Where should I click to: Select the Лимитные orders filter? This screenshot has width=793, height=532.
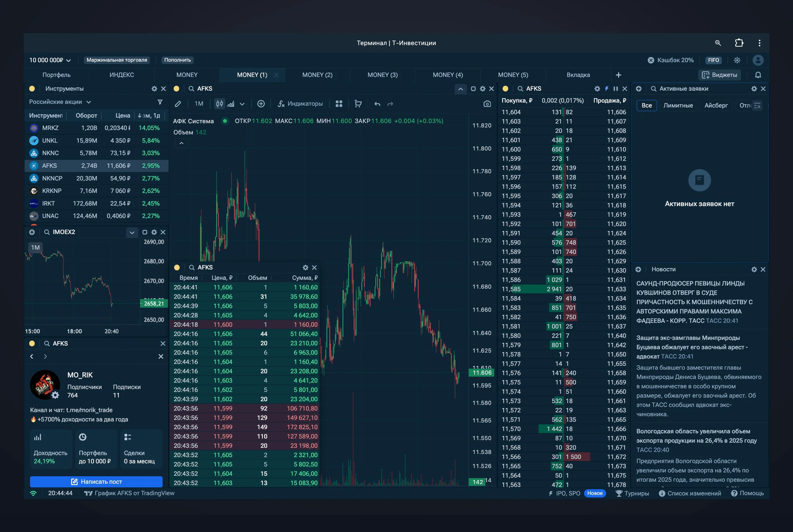coord(678,105)
